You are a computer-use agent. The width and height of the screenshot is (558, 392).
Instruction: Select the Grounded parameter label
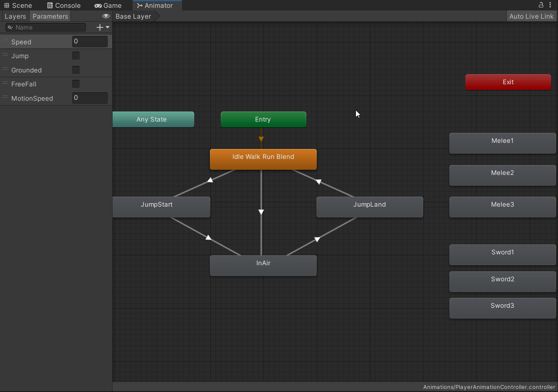coord(27,70)
